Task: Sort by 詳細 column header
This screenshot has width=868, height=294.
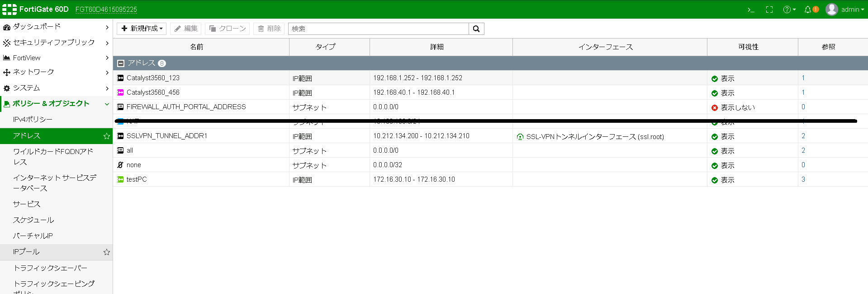Action: click(x=441, y=47)
